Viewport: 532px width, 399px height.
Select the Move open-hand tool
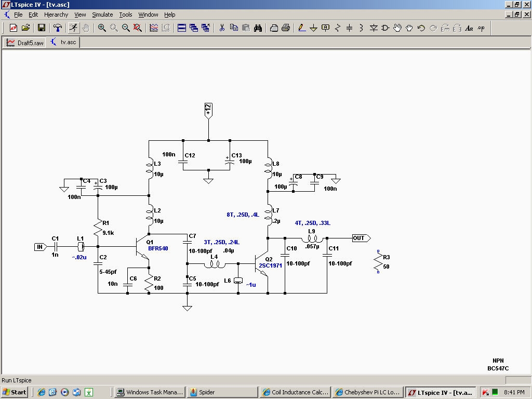(397, 28)
